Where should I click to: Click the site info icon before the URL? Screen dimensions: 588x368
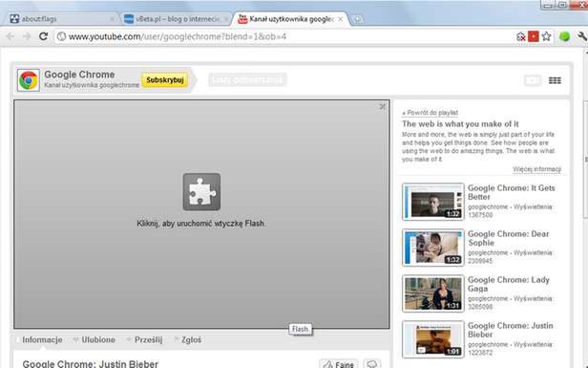pyautogui.click(x=61, y=36)
